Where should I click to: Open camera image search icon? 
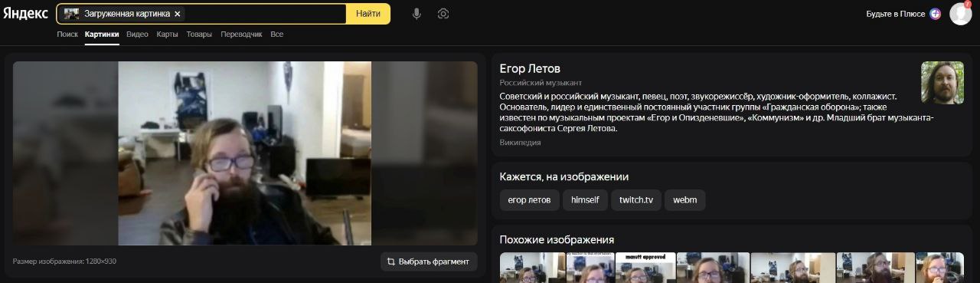(x=443, y=14)
